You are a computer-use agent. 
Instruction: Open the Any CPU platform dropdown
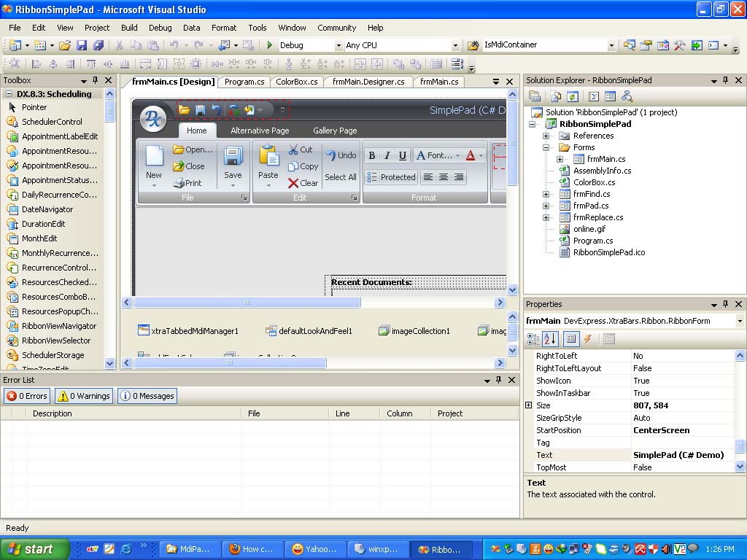point(455,46)
